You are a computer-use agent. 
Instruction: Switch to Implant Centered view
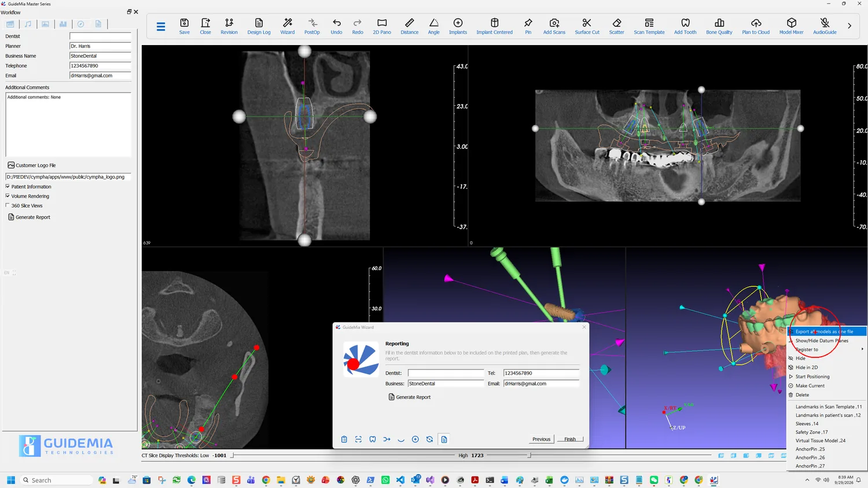tap(495, 26)
